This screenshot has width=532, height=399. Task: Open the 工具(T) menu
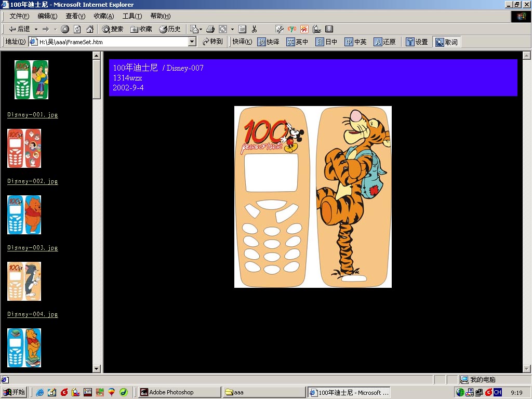click(132, 16)
